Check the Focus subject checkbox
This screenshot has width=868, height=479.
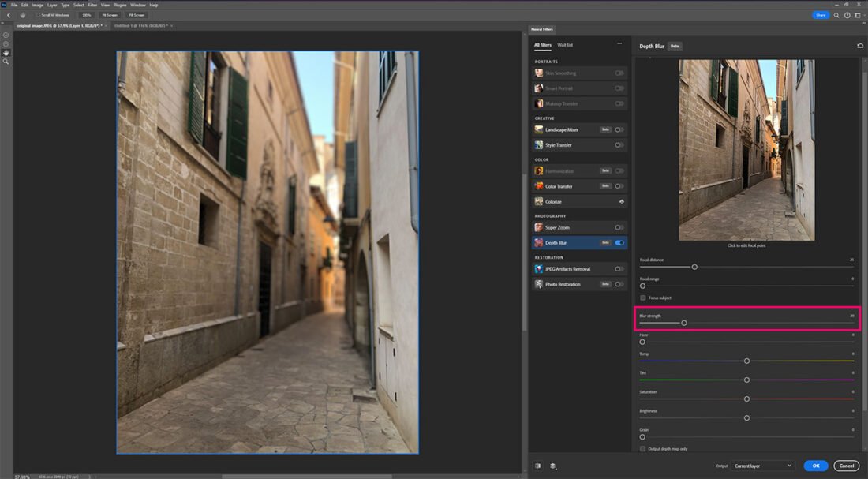(642, 298)
